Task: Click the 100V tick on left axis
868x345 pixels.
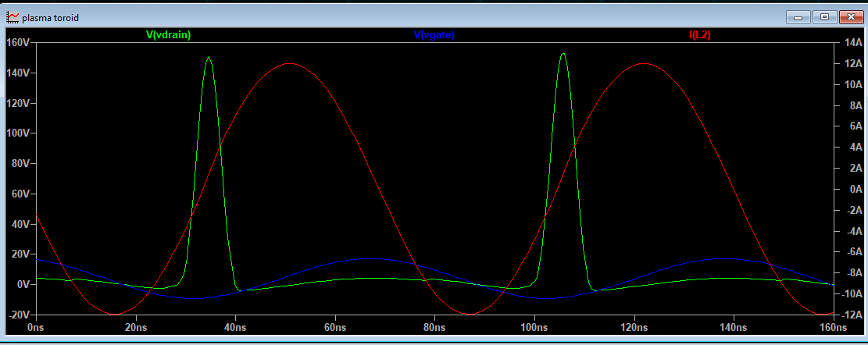Action: click(x=16, y=133)
